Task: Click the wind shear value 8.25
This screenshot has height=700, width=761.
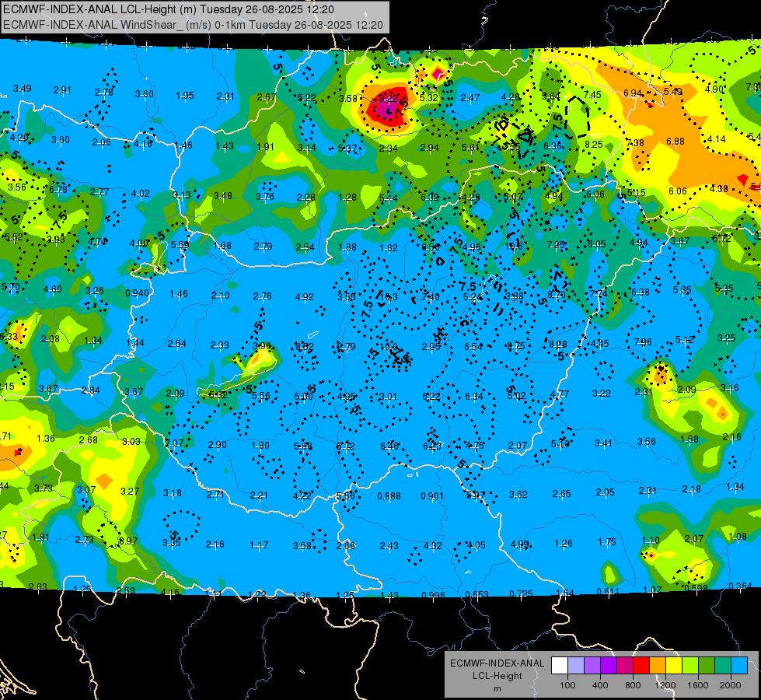Action: 594,144
